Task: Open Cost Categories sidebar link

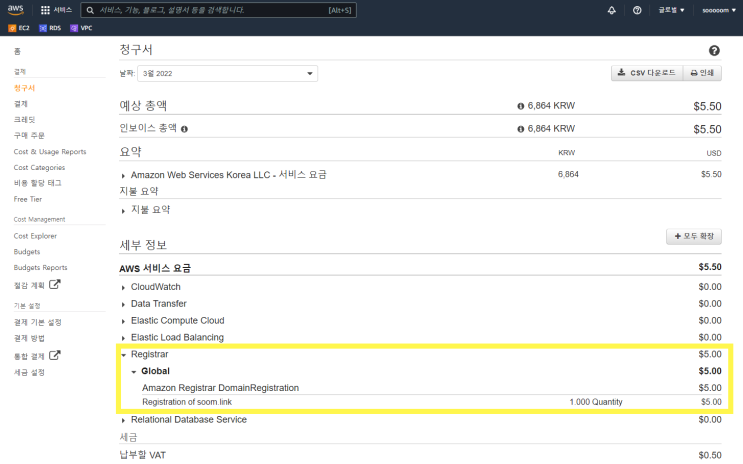Action: (39, 167)
